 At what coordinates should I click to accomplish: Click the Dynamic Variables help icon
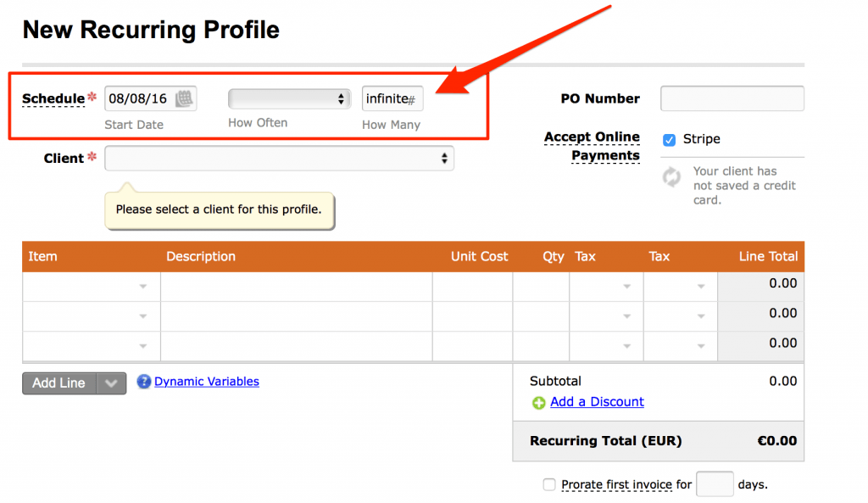[x=143, y=382]
